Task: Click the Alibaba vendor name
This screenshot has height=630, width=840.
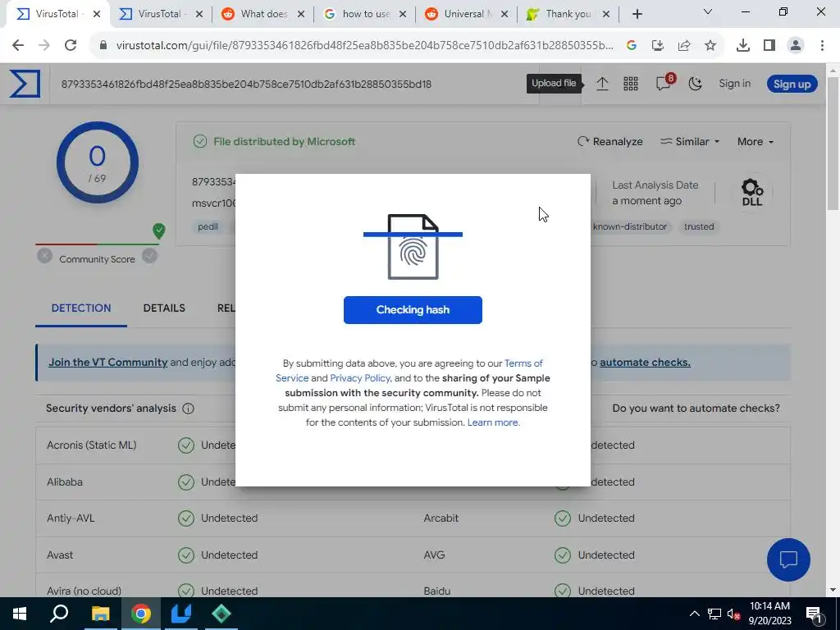Action: coord(65,482)
